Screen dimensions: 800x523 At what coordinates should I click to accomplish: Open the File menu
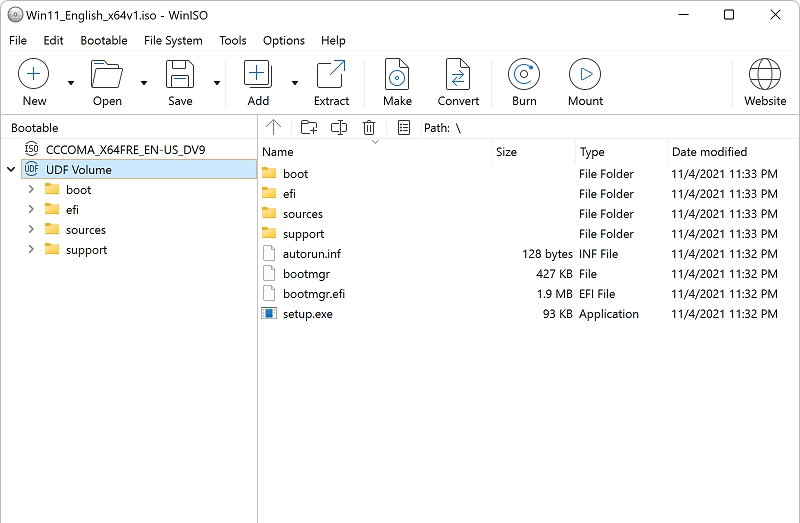pos(18,40)
